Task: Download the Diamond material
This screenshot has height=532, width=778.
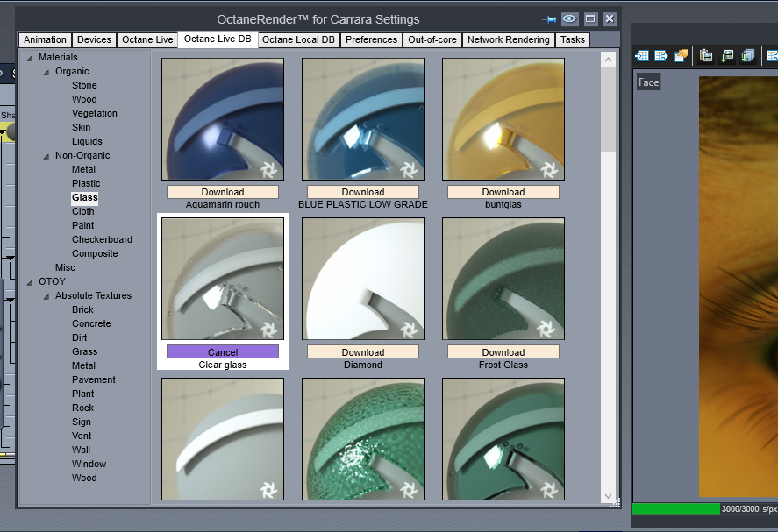Action: coord(363,352)
